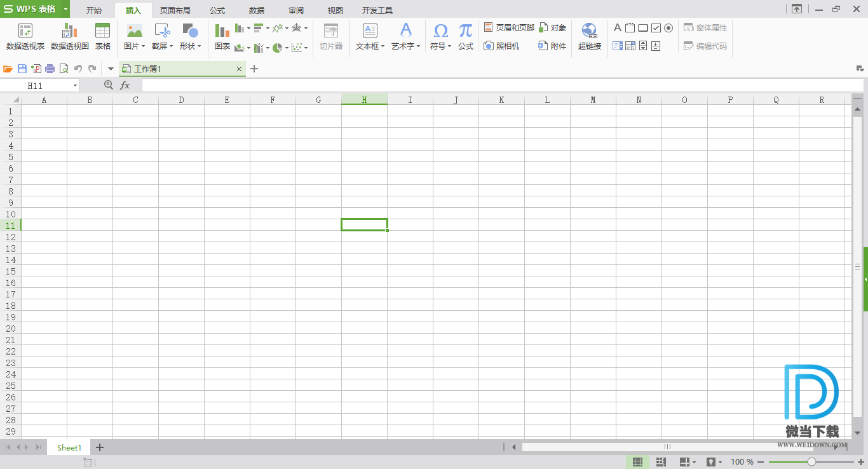Open the 视图 tab
868x469 pixels.
335,11
